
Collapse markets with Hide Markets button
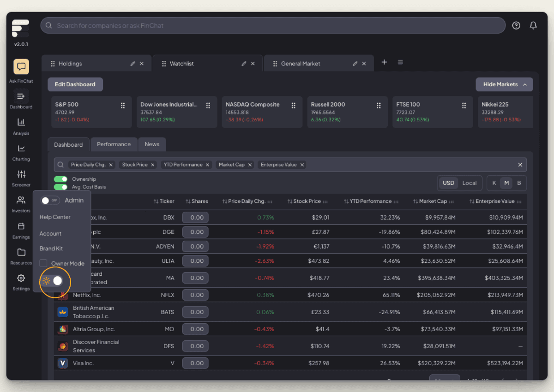(504, 84)
